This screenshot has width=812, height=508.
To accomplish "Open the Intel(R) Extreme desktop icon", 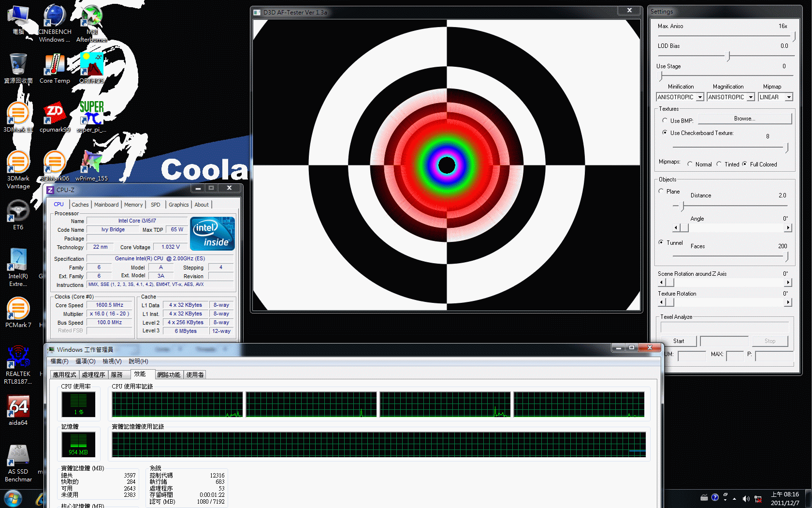I will coord(18,267).
